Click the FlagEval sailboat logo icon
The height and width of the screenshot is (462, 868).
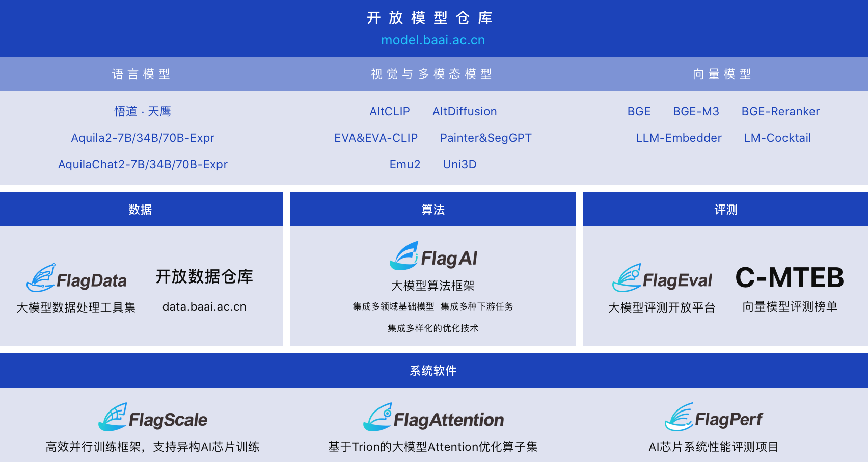[x=627, y=277]
